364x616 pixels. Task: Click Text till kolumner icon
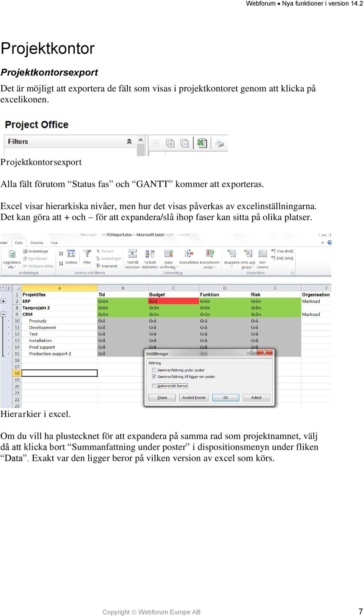(x=132, y=254)
